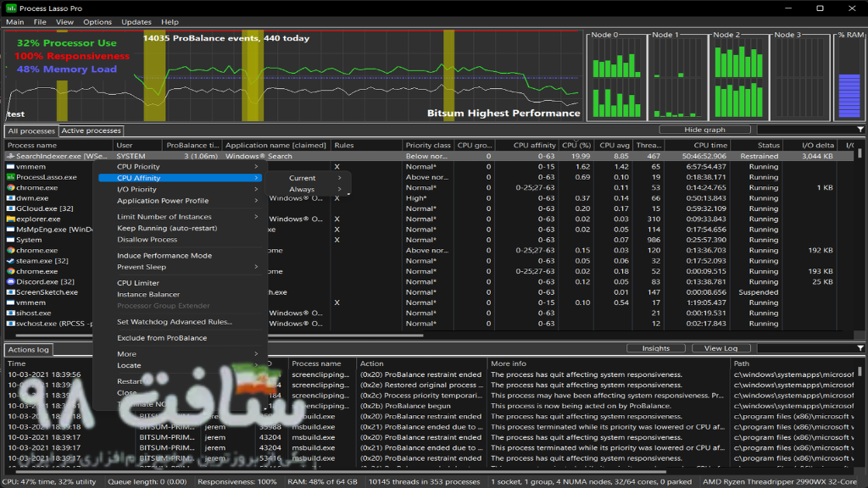Click the ProcessLasso.exe green icon
Screen dimensions: 868x488
coord(10,177)
